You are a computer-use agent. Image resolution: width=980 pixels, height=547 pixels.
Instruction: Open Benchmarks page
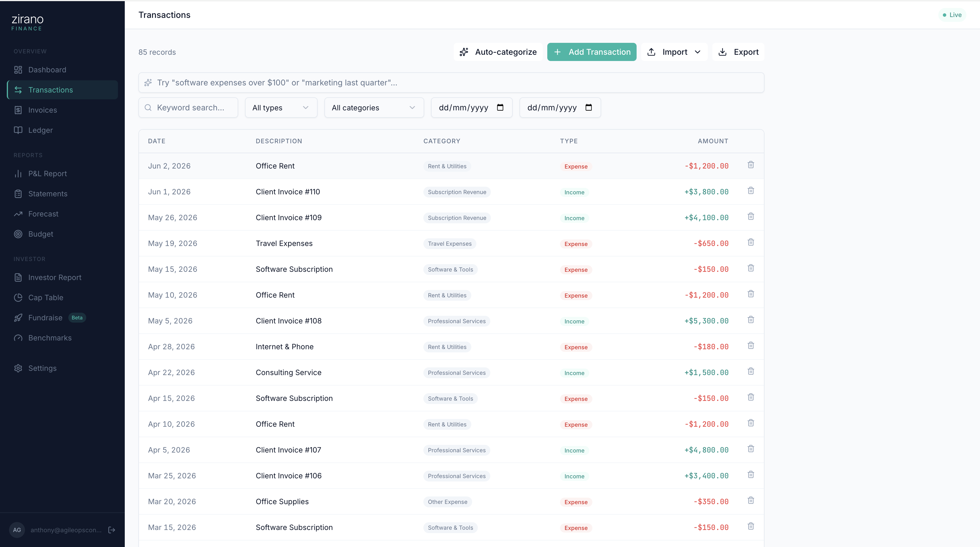[x=62, y=338]
